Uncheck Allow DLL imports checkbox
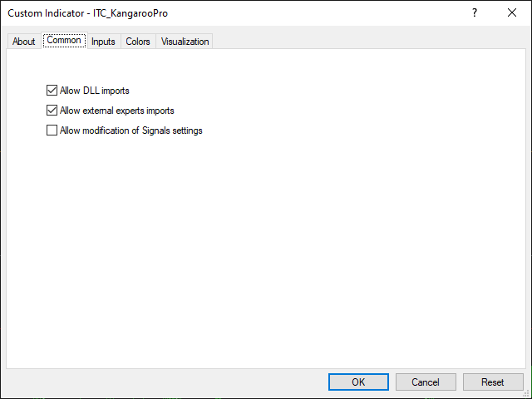The image size is (532, 399). coord(52,91)
